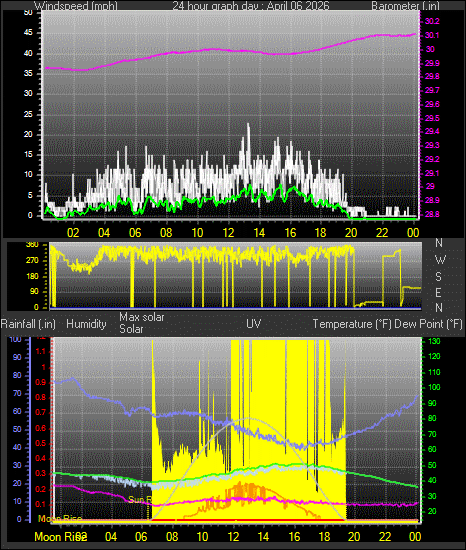
Task: Click the 22 hour label under the bottom graph
Action: [x=385, y=537]
